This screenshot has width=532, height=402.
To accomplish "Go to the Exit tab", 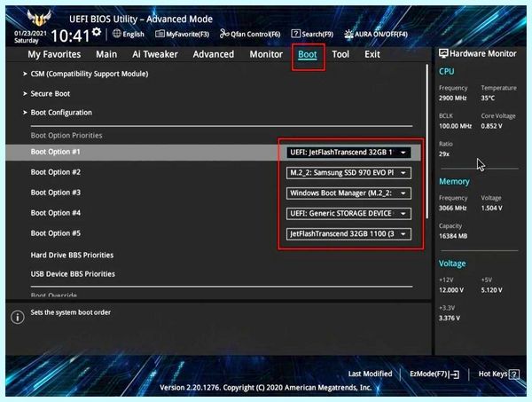I will click(372, 54).
